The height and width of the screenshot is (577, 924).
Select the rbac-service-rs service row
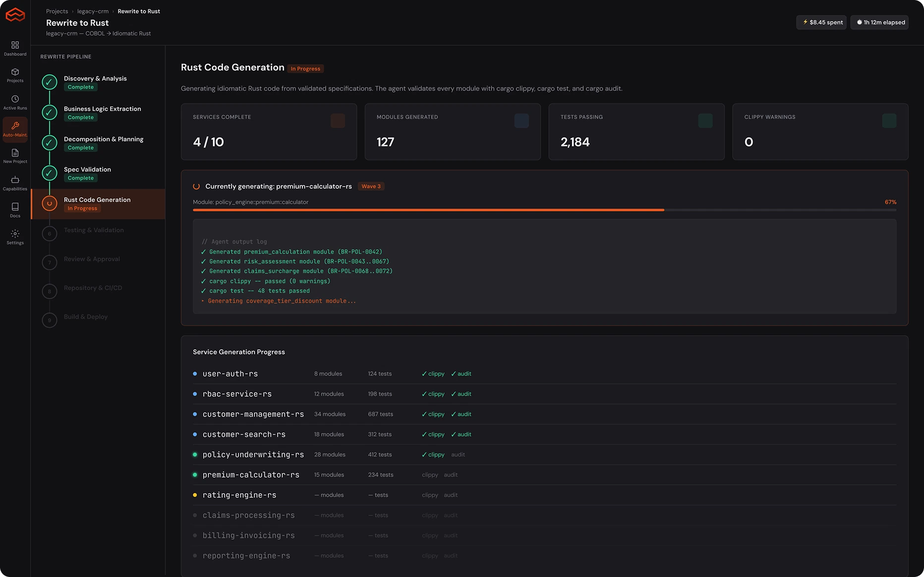(544, 394)
